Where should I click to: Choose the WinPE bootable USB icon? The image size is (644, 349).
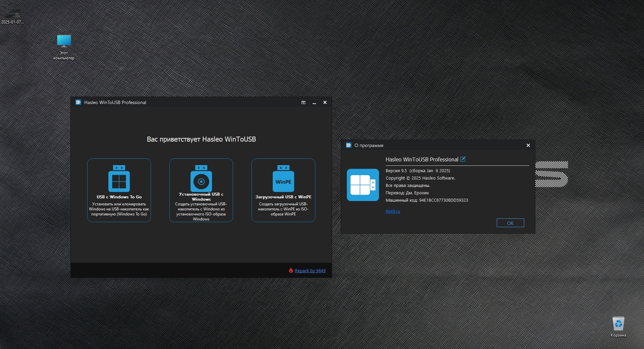pyautogui.click(x=283, y=178)
